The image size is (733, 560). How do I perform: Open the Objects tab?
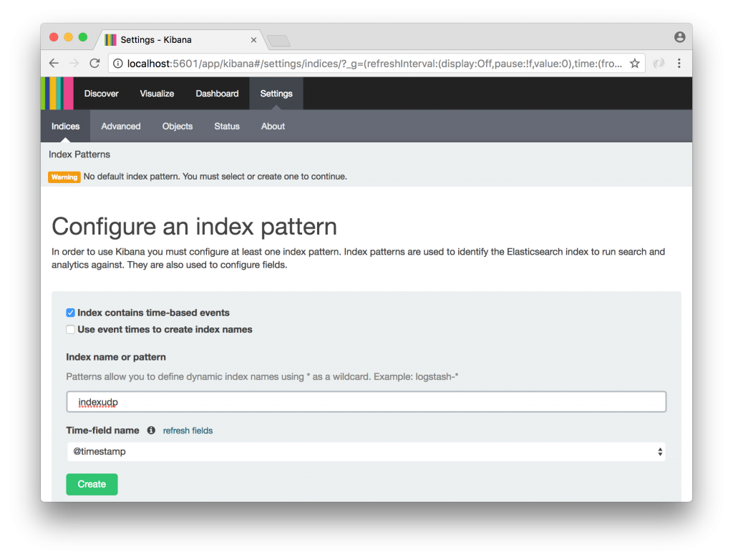pyautogui.click(x=178, y=126)
